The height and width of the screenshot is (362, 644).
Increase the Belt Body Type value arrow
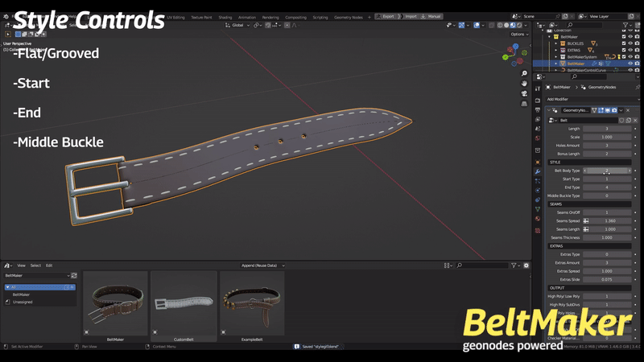tap(630, 171)
